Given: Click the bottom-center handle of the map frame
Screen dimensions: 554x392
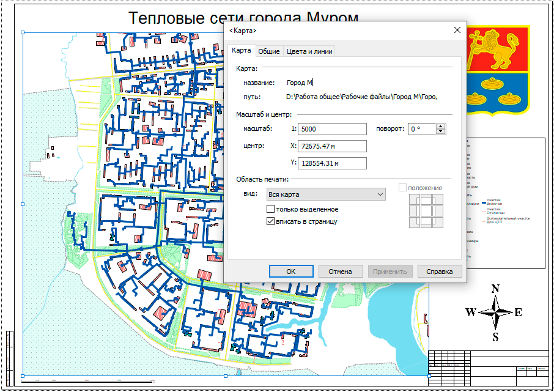Looking at the screenshot, I should pyautogui.click(x=226, y=375).
